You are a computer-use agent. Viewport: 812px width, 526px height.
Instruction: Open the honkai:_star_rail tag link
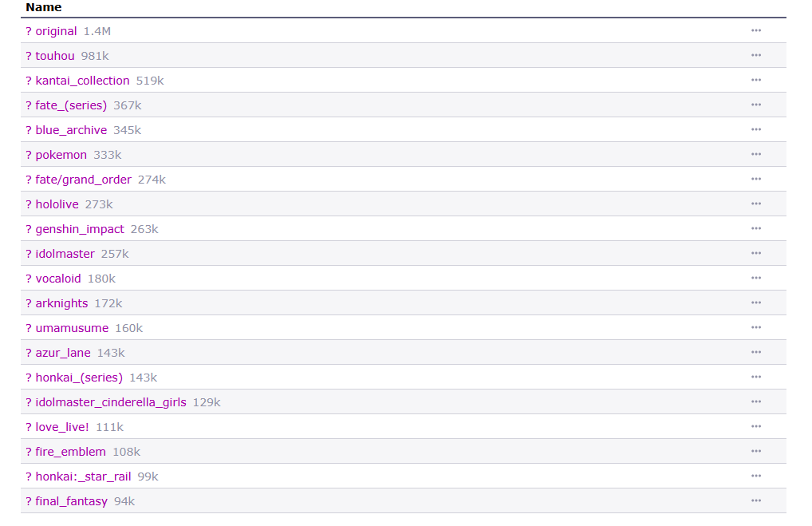pos(83,477)
